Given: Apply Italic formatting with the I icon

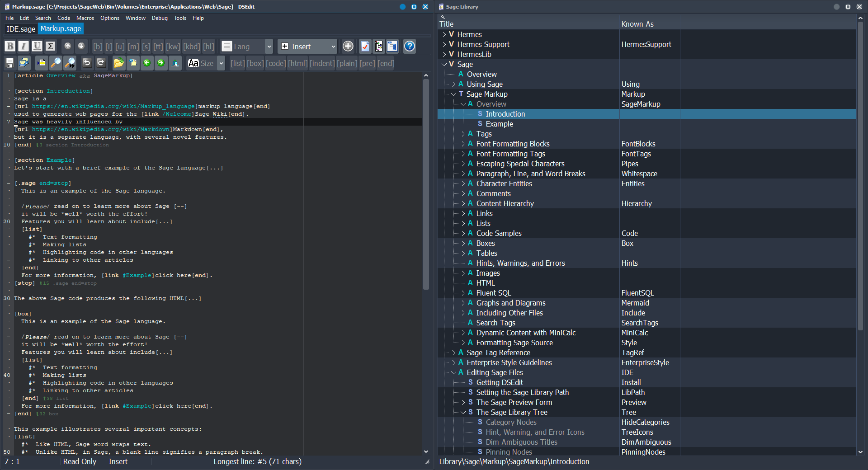Looking at the screenshot, I should pyautogui.click(x=24, y=46).
